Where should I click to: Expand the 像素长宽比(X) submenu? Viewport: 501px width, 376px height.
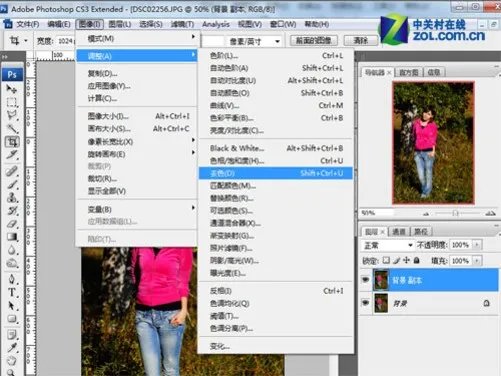[136, 142]
